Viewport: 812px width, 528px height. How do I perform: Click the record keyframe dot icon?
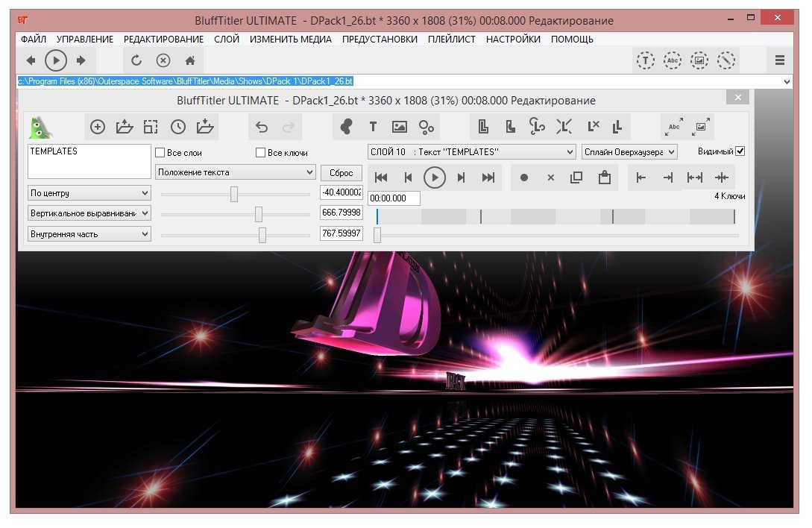pyautogui.click(x=524, y=177)
